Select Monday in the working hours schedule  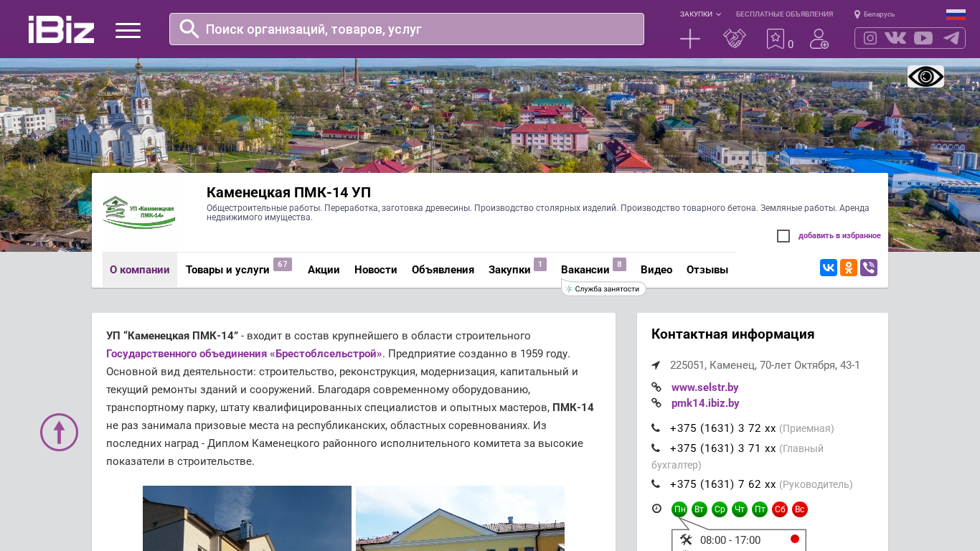coord(679,509)
